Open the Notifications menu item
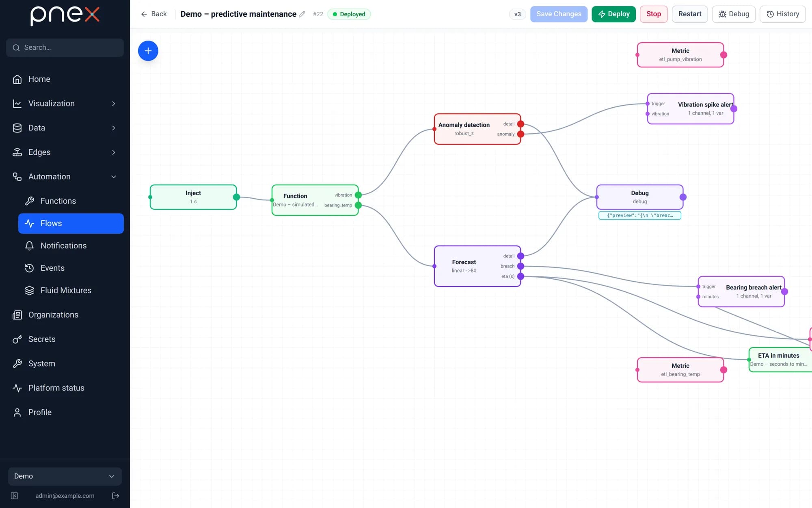The image size is (812, 508). [x=71, y=245]
